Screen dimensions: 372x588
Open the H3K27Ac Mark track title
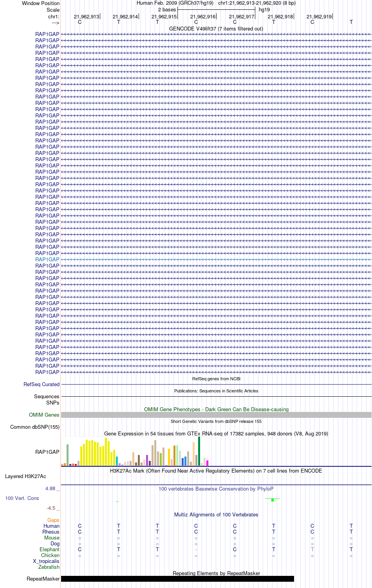[216, 471]
